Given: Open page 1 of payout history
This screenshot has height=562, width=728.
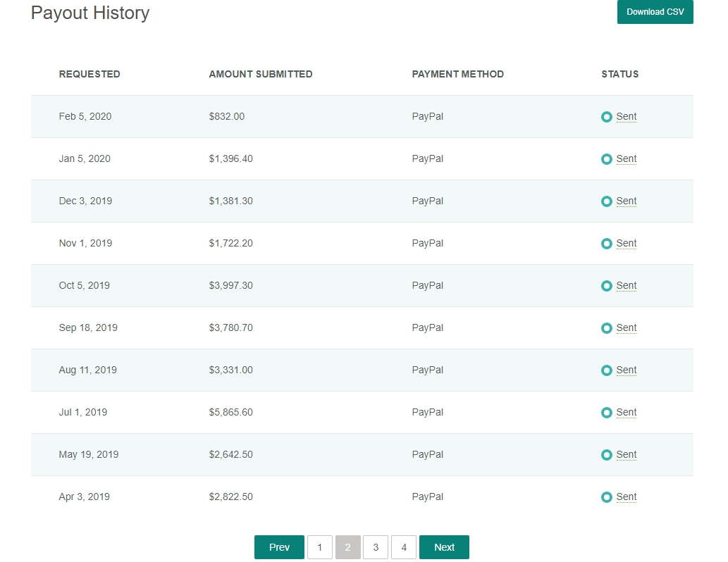Looking at the screenshot, I should (319, 547).
